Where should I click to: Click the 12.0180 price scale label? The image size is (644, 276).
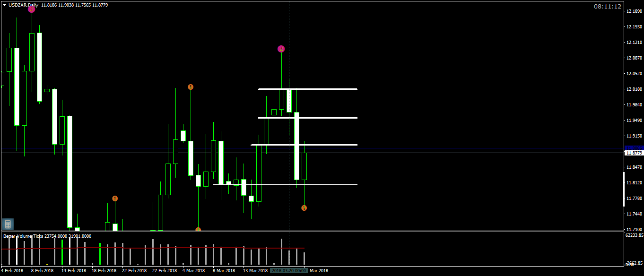click(634, 89)
